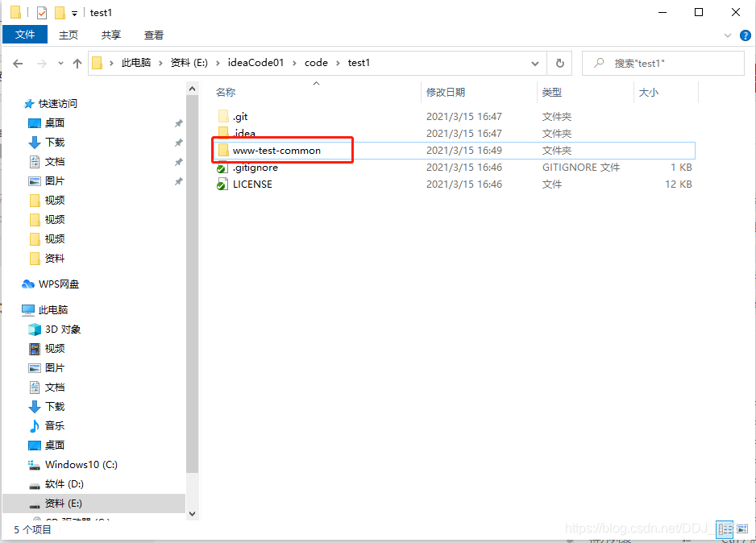Focus the 搜索"test1" search box
This screenshot has height=543, width=756.
coord(663,63)
